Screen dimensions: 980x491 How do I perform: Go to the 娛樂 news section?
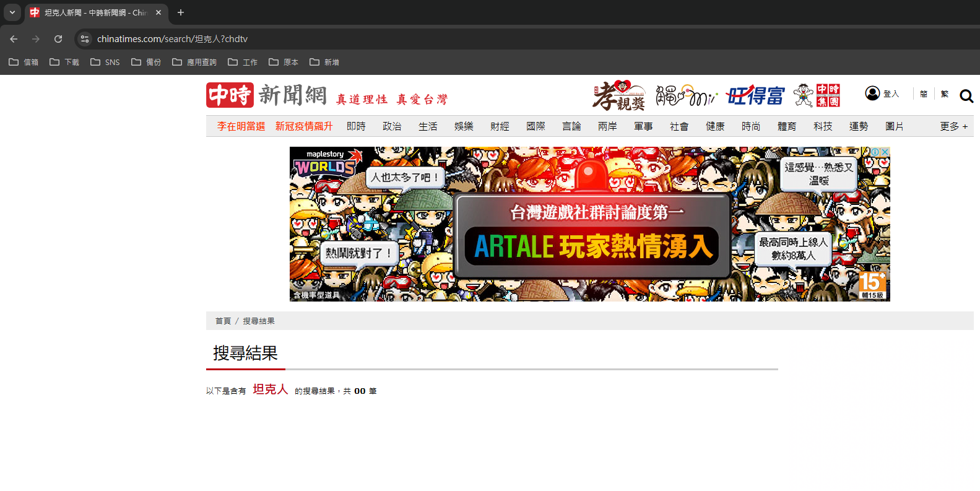[x=464, y=126]
